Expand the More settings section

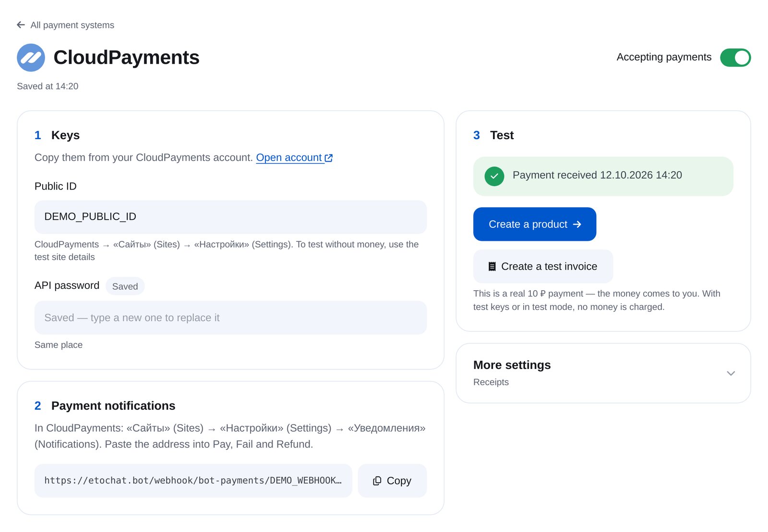(603, 373)
